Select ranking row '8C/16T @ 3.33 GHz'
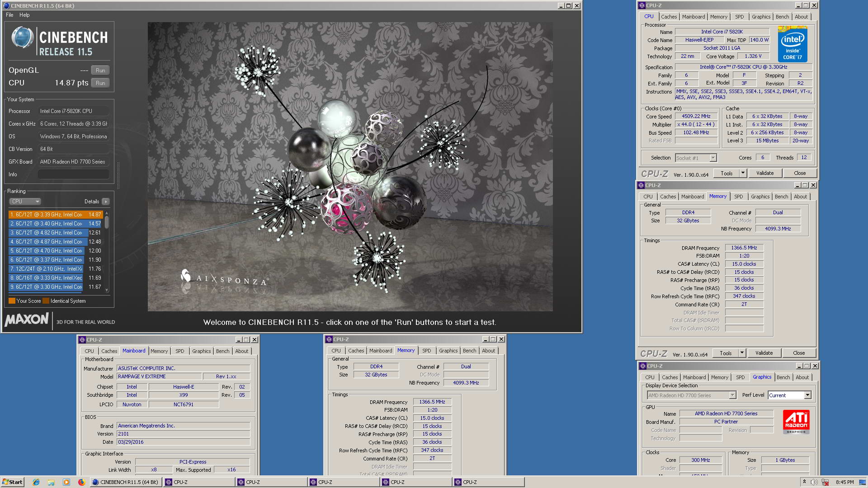Screen dimensions: 868x488 point(56,278)
